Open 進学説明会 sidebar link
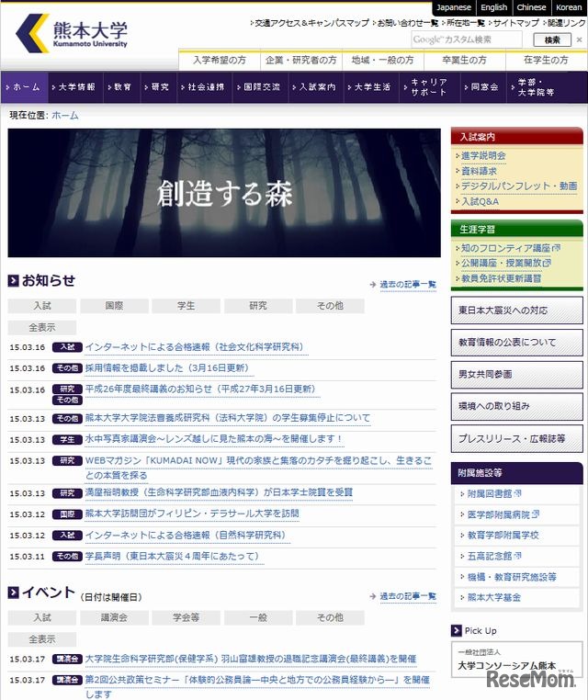 [483, 156]
